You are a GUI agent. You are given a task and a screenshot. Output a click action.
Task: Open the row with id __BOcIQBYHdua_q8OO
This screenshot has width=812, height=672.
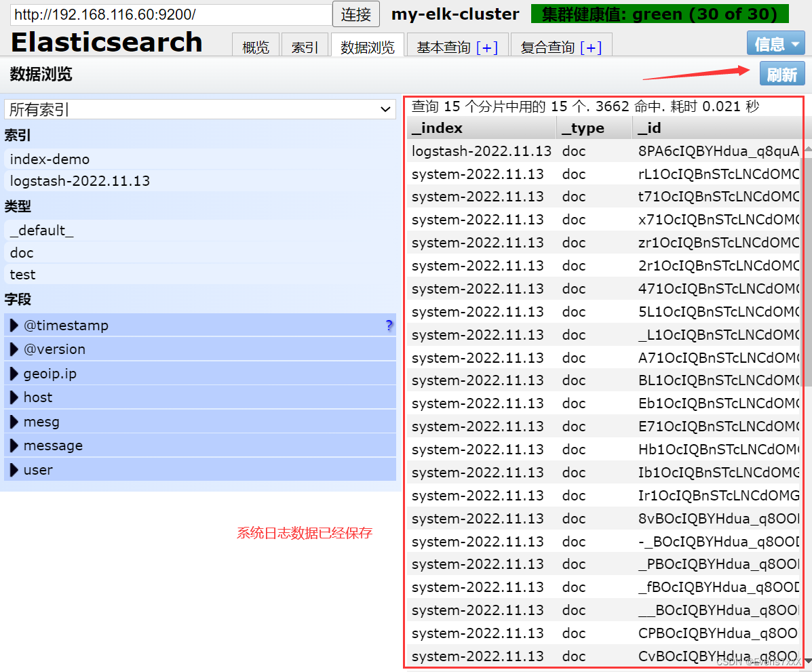603,610
